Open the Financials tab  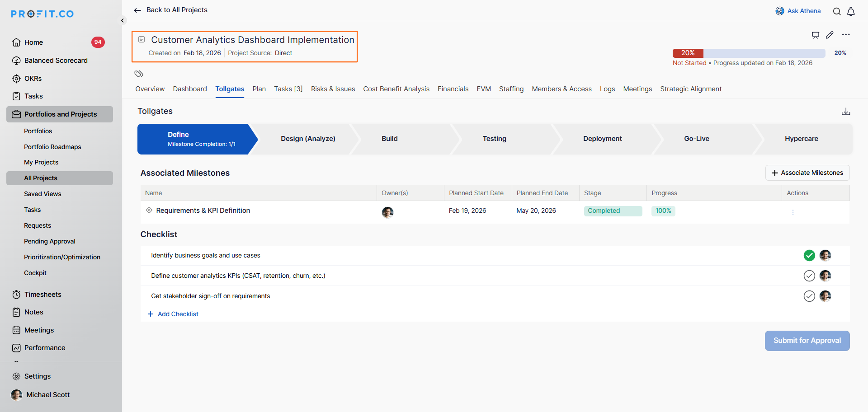coord(453,89)
